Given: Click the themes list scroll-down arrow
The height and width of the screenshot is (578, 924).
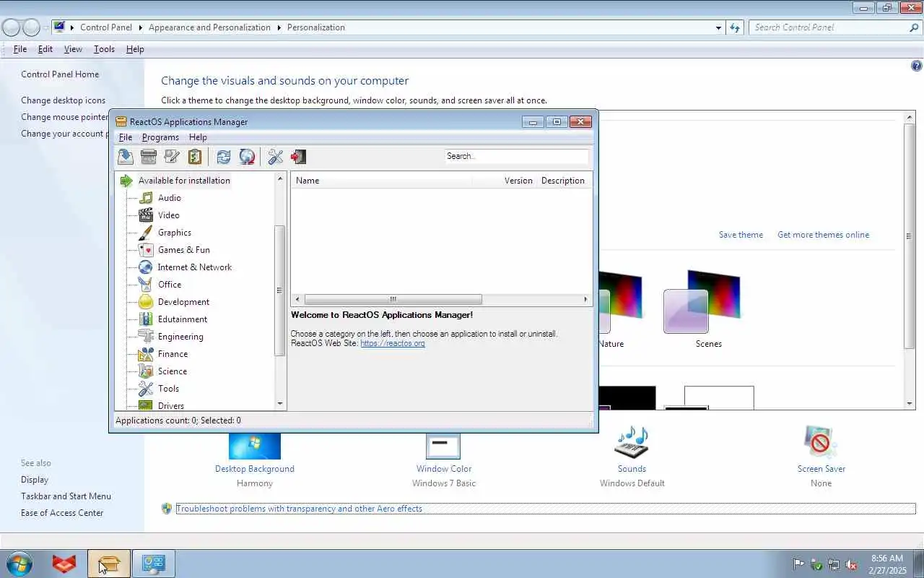Looking at the screenshot, I should tap(910, 404).
